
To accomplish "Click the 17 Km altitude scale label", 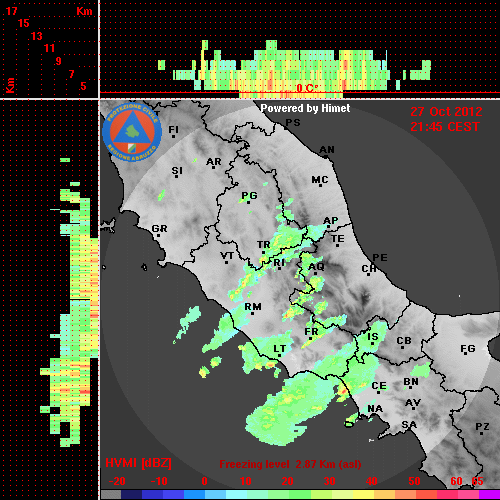I will (11, 11).
